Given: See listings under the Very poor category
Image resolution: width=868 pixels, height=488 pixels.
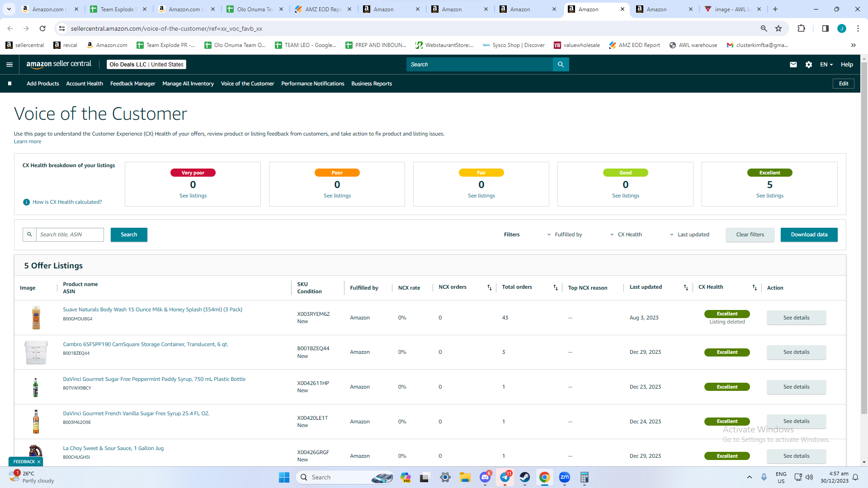Looking at the screenshot, I should [x=193, y=196].
